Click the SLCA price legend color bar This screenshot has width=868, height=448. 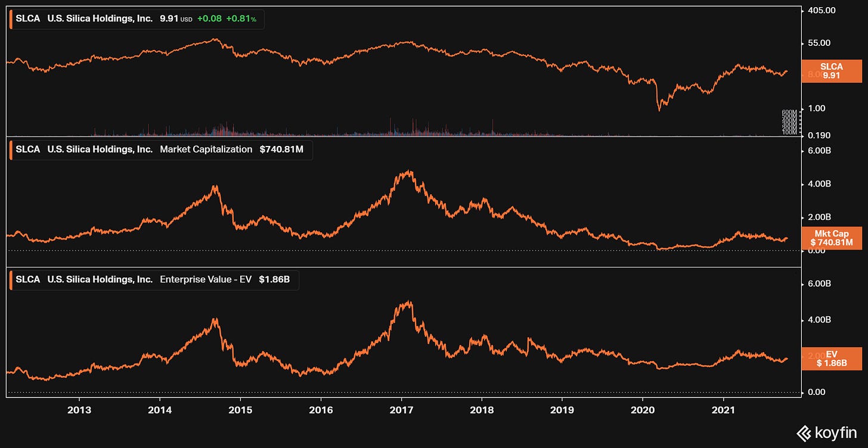11,18
